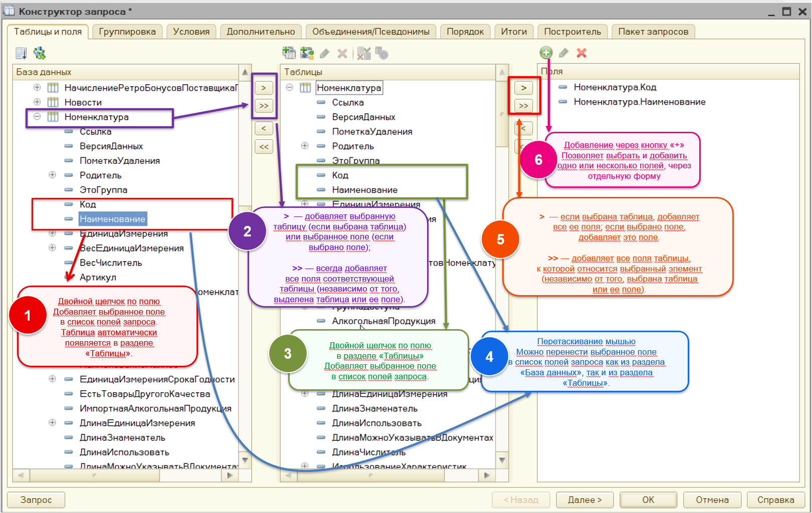Click the display settings icon above База данных

point(21,53)
